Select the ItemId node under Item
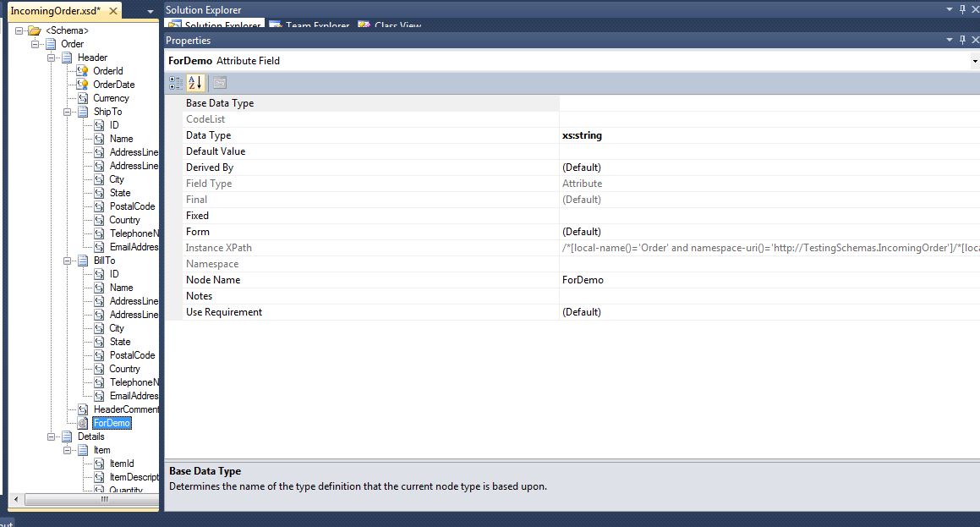Image resolution: width=980 pixels, height=527 pixels. [122, 464]
